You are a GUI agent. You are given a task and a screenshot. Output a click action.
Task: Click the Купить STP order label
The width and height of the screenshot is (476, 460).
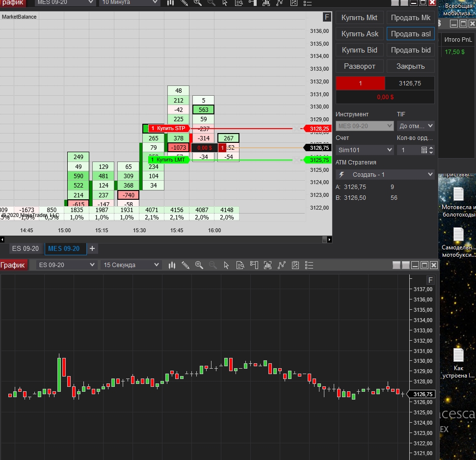pyautogui.click(x=169, y=129)
